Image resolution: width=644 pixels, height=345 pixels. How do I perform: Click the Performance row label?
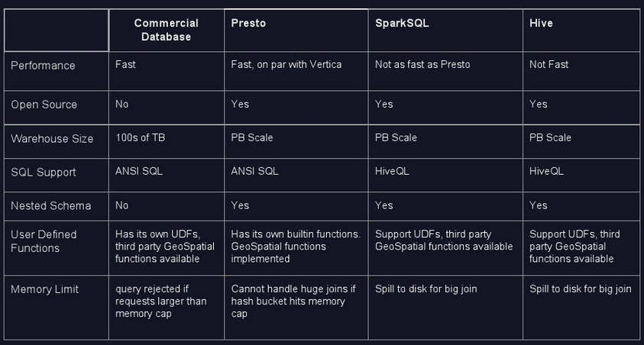coord(43,66)
